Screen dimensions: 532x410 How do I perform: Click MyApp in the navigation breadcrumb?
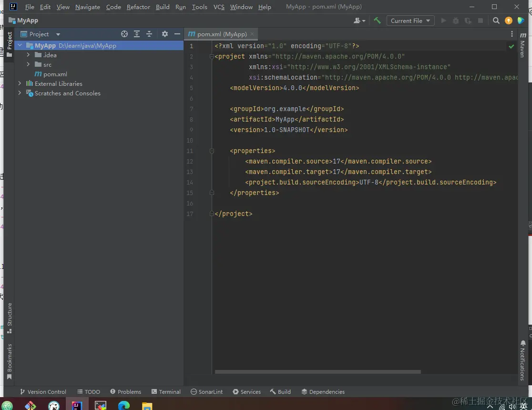(x=23, y=20)
